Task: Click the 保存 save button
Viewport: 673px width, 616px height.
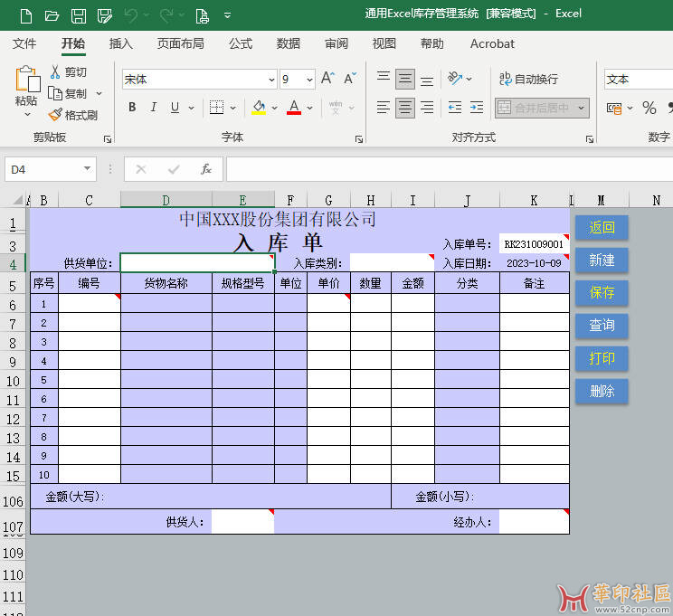Action: click(602, 292)
